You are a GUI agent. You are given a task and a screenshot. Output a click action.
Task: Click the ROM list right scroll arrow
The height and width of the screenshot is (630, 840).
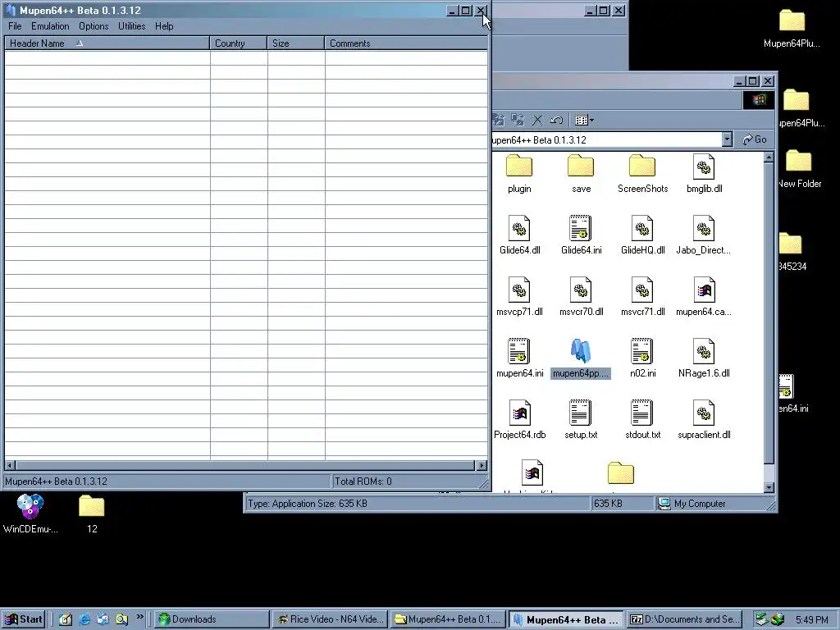point(482,465)
